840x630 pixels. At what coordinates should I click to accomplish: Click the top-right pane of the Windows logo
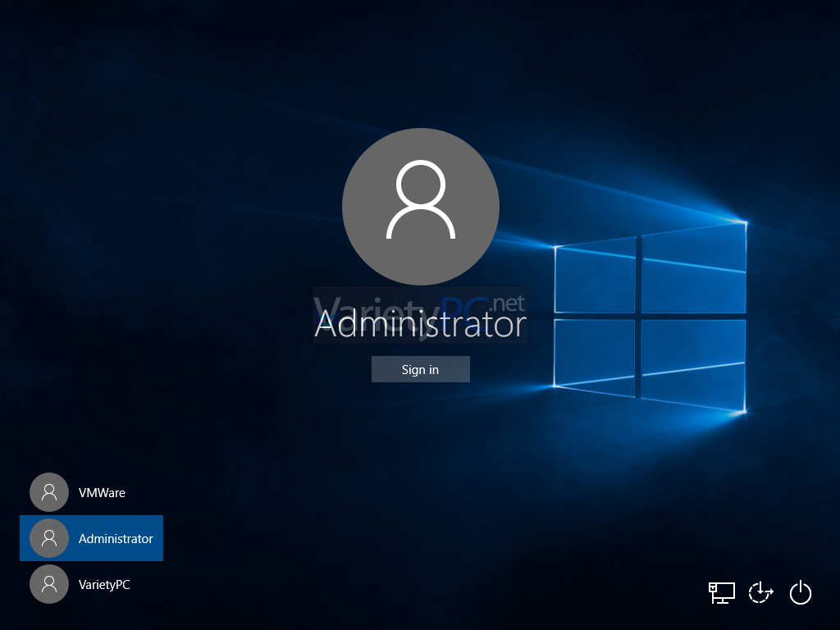click(x=693, y=267)
